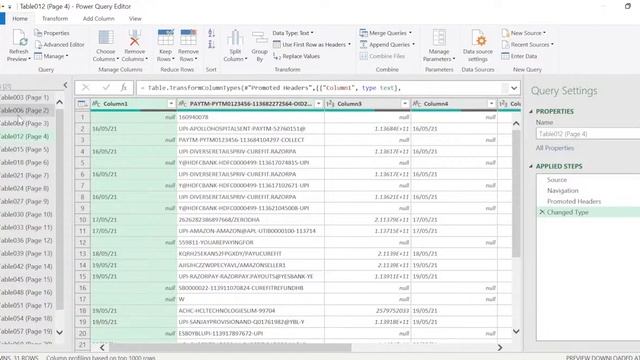Click the scroll-right arrow under the grid
This screenshot has width=640, height=360.
click(500, 348)
